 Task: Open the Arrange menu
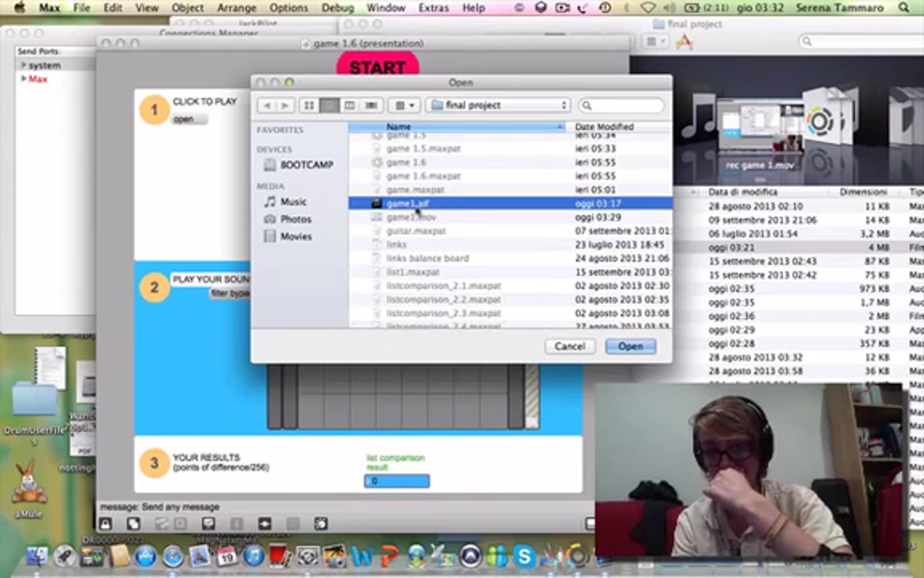[x=236, y=8]
